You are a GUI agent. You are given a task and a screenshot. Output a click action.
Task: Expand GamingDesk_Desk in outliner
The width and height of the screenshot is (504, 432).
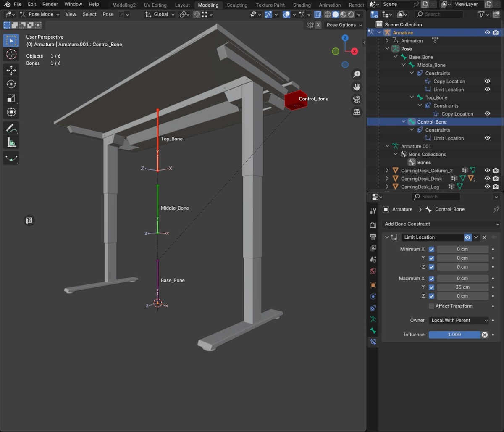(387, 179)
